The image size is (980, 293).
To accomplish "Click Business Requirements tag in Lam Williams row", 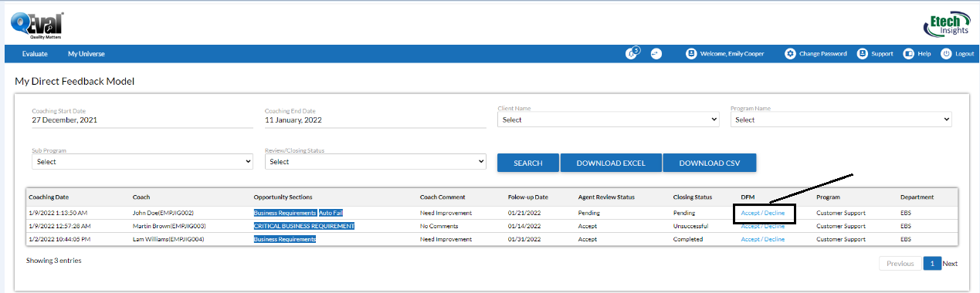I will click(285, 239).
